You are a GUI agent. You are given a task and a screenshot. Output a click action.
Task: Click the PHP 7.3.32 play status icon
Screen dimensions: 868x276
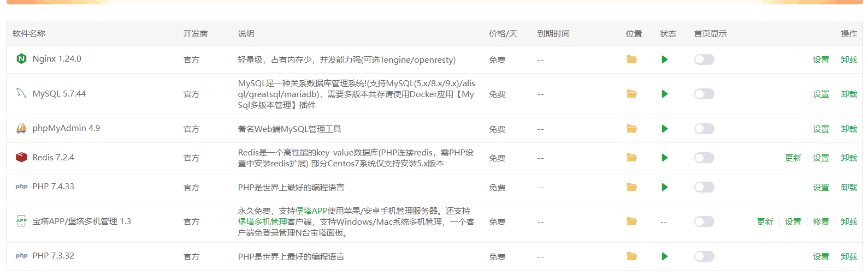coord(664,256)
